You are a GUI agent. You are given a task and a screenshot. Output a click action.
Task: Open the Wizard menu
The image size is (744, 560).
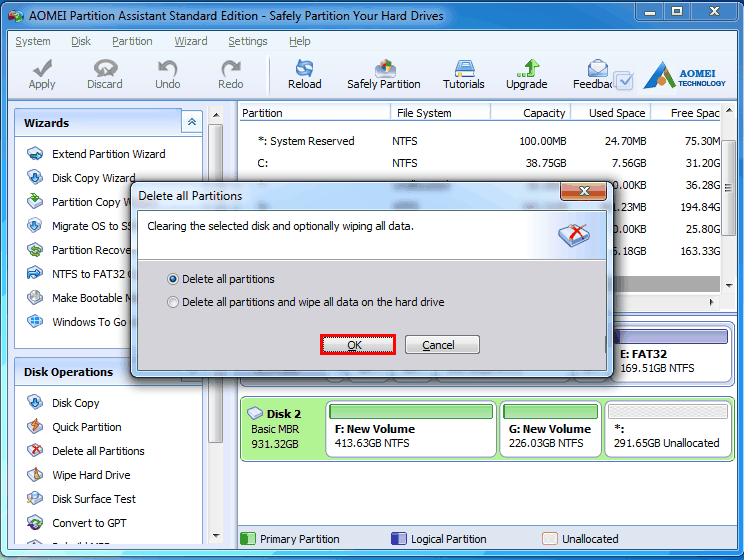[x=191, y=41]
